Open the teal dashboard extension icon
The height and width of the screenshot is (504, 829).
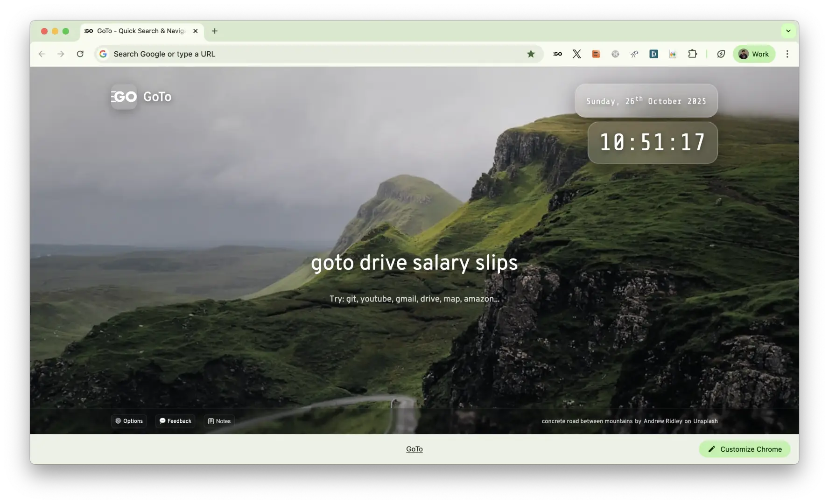tap(653, 54)
